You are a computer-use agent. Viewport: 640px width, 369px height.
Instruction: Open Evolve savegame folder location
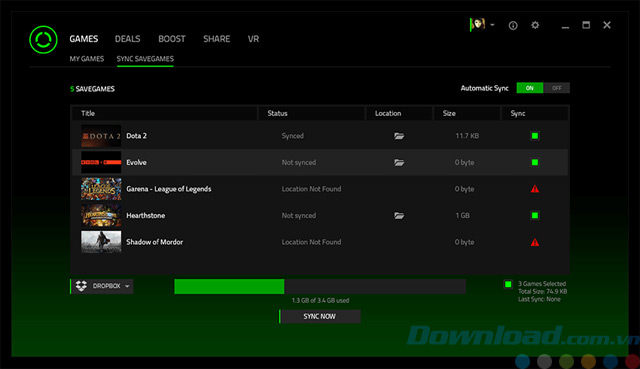click(x=399, y=162)
